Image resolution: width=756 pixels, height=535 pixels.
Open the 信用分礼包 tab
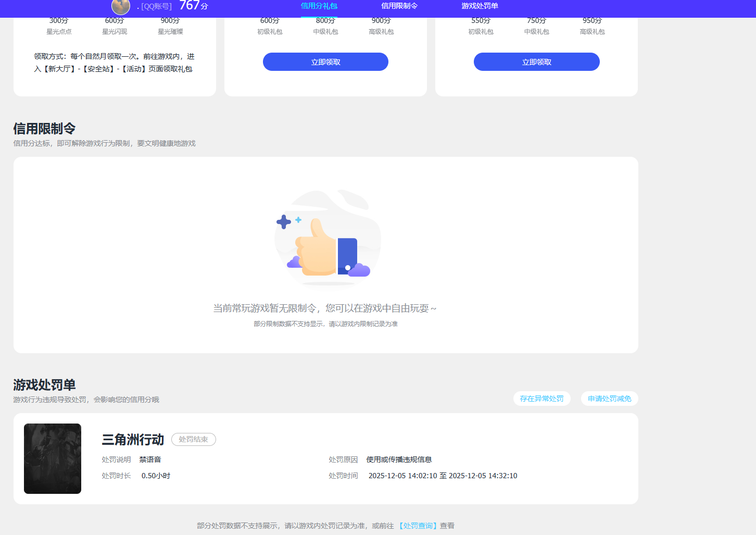[x=319, y=6]
